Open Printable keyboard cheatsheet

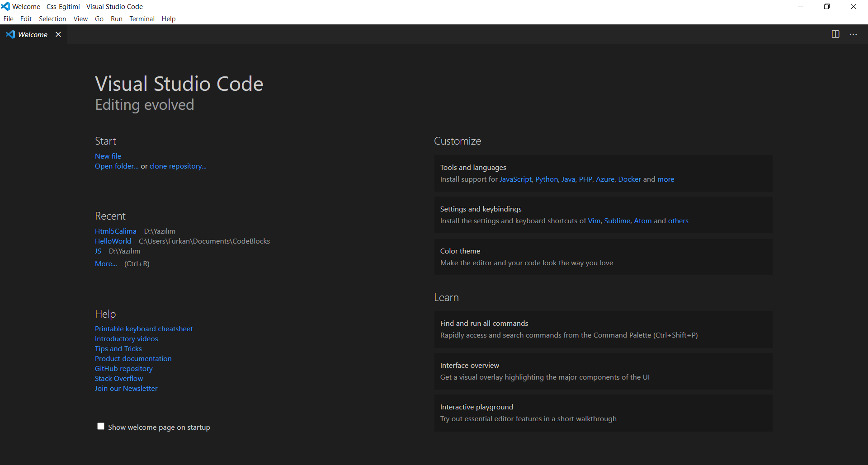(144, 329)
